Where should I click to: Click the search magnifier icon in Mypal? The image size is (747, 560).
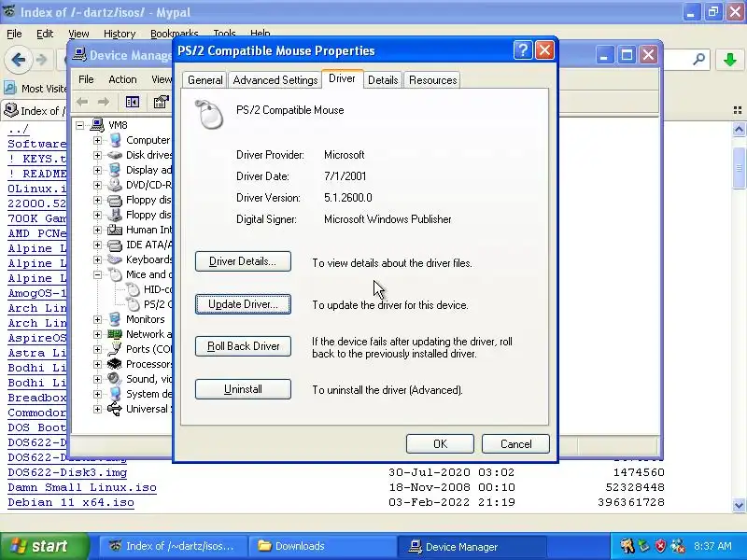[698, 60]
